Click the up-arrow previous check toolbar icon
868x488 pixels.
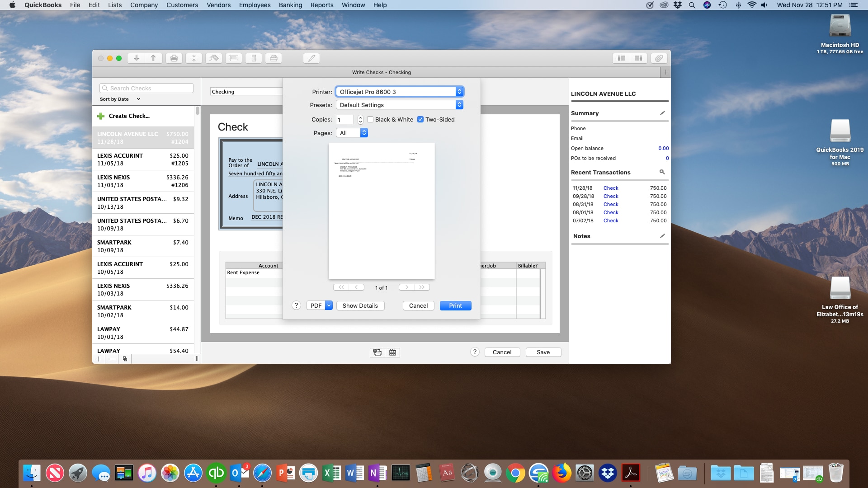coord(153,58)
